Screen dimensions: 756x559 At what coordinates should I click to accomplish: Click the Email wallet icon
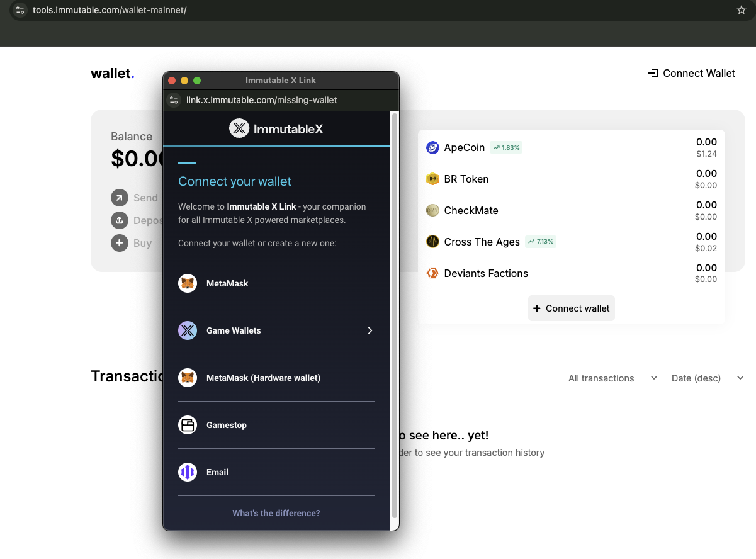[x=188, y=472]
